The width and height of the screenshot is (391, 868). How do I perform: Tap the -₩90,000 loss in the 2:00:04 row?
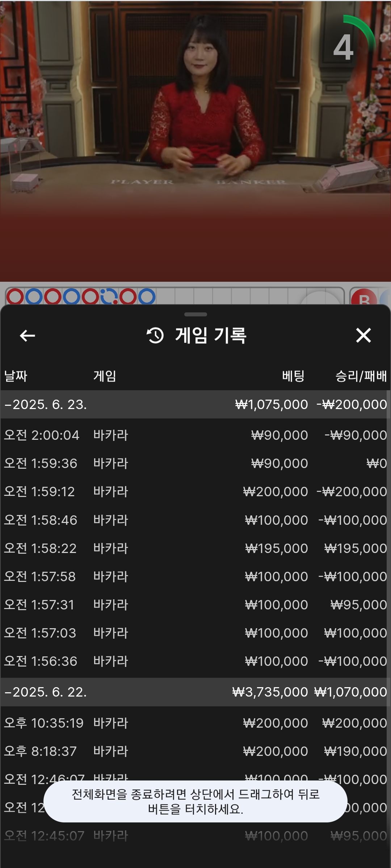pos(356,435)
